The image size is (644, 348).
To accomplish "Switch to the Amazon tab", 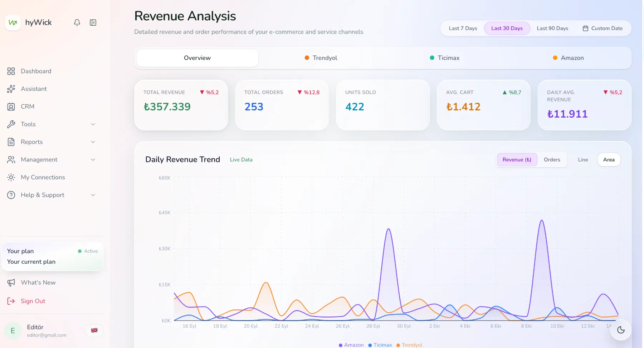I will pyautogui.click(x=568, y=58).
